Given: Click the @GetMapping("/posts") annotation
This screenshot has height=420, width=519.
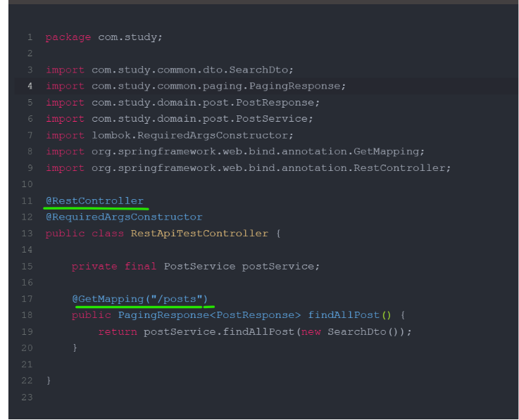Looking at the screenshot, I should point(140,299).
